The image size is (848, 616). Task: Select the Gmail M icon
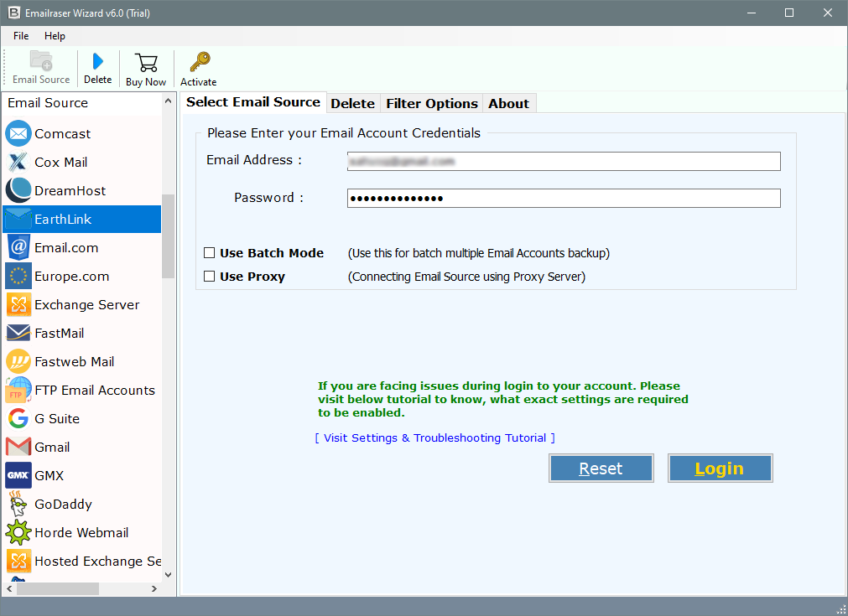coord(18,447)
